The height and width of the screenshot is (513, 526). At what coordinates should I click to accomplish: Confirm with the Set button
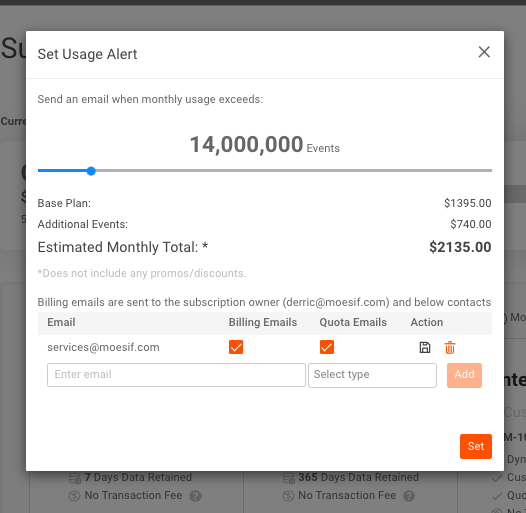pyautogui.click(x=476, y=446)
